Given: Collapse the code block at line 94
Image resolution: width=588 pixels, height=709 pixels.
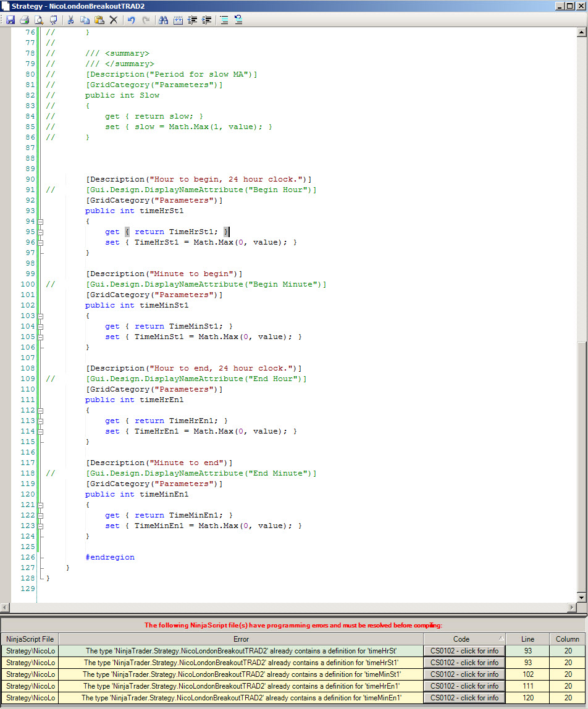Looking at the screenshot, I should [x=40, y=222].
